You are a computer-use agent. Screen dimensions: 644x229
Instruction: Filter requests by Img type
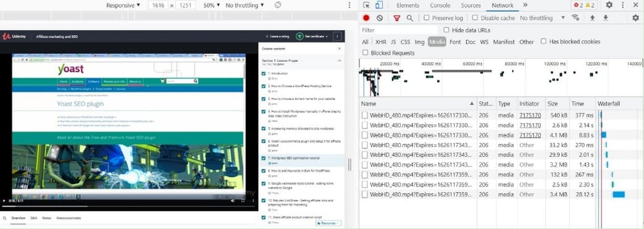pyautogui.click(x=419, y=41)
